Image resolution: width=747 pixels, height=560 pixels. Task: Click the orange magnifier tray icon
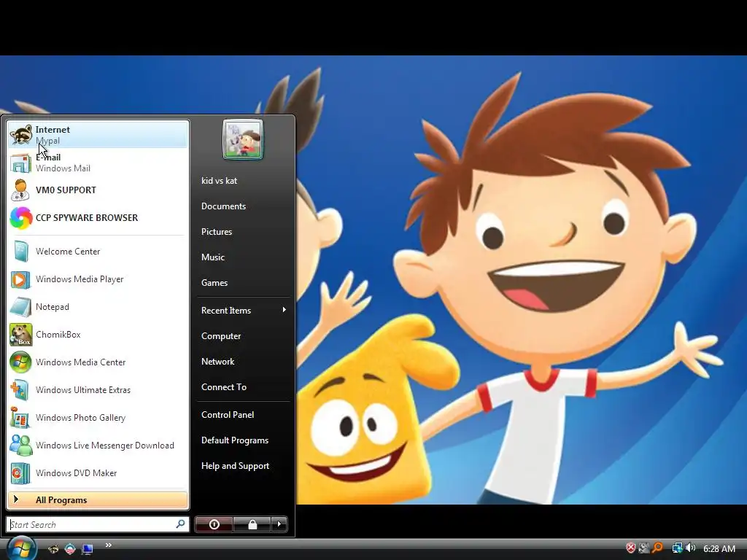(658, 548)
